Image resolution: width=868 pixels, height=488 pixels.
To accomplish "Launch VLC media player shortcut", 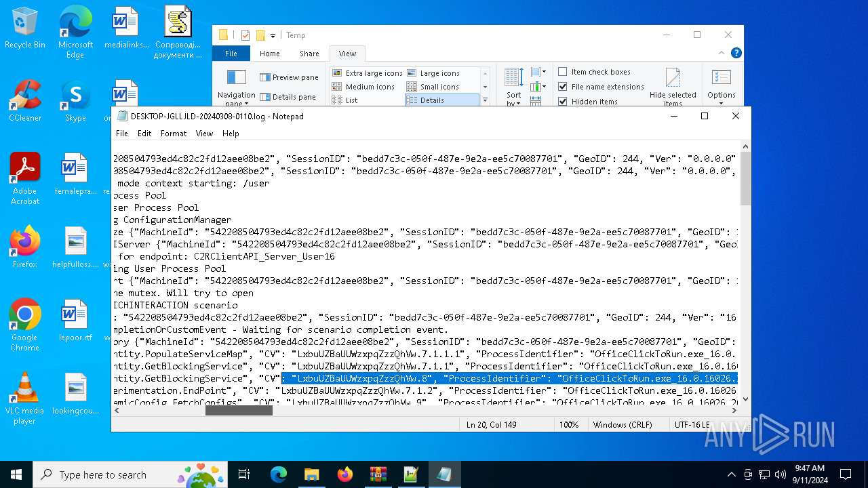I will click(24, 399).
